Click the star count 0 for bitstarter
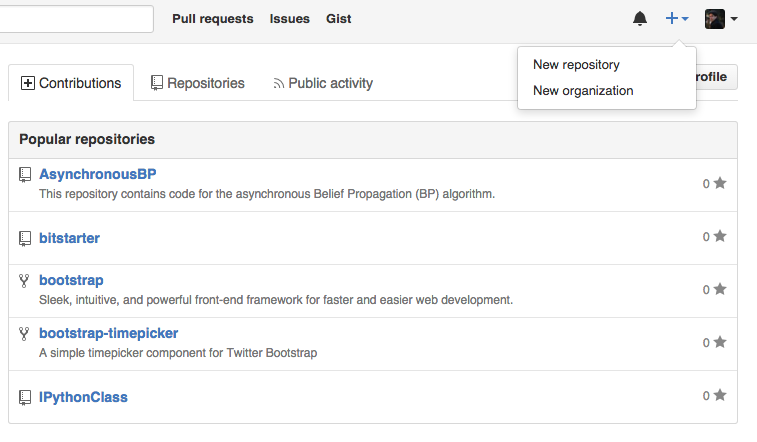Viewport: 757px width, 442px height. [x=706, y=237]
